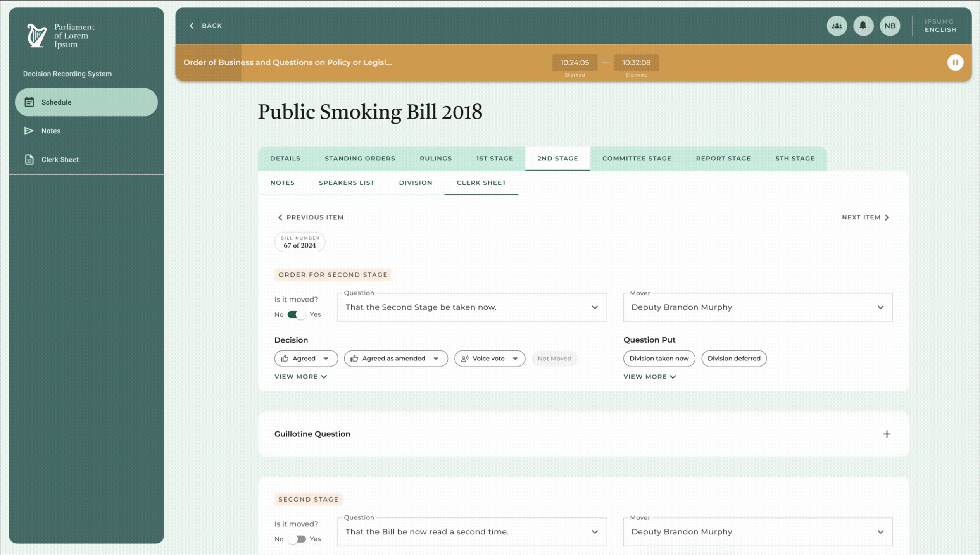
Task: Open Clerk Sheet document icon in sidebar
Action: (29, 159)
